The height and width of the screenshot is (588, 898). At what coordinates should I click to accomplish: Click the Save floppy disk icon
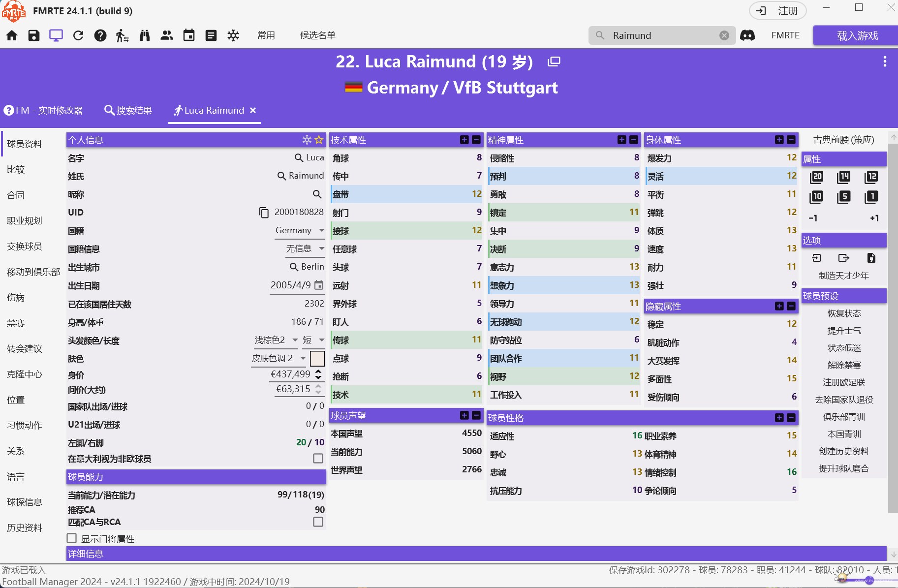(x=34, y=35)
